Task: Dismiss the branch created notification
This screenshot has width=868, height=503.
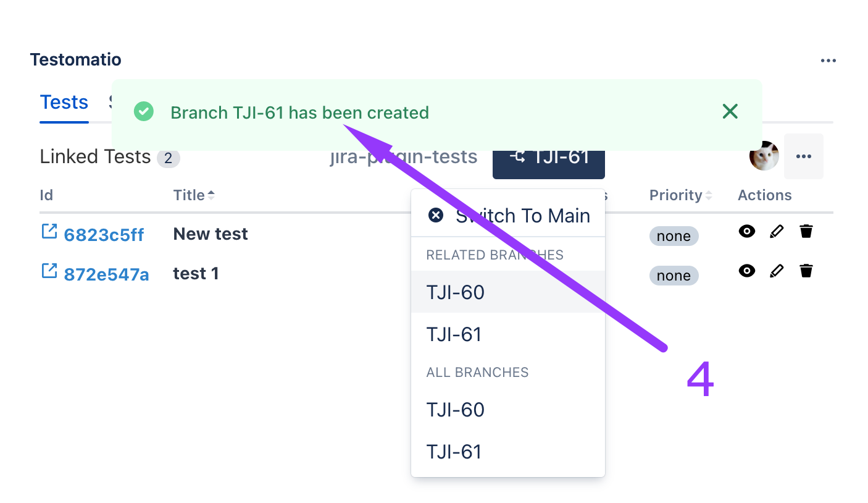Action: [x=730, y=112]
